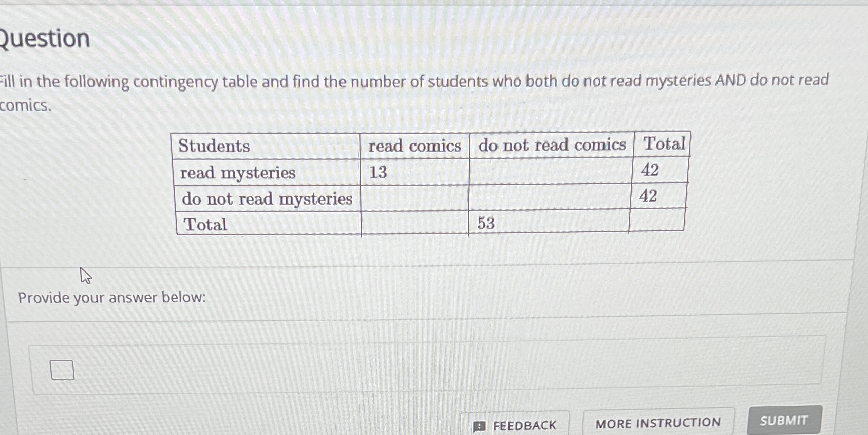Select the empty 'do not read comics' cell for mysteries
Screen dimensions: 868x435
click(x=550, y=172)
